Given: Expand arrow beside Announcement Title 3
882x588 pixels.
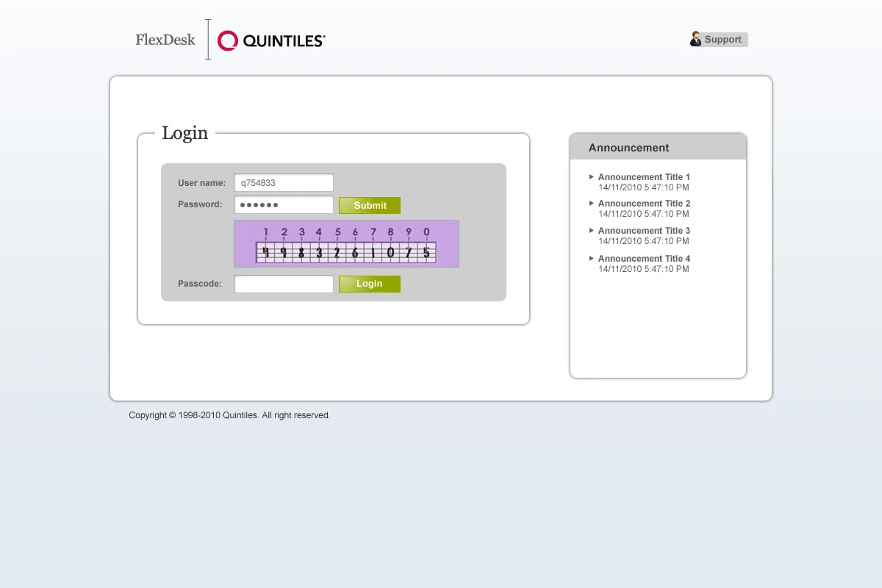Looking at the screenshot, I should point(592,230).
